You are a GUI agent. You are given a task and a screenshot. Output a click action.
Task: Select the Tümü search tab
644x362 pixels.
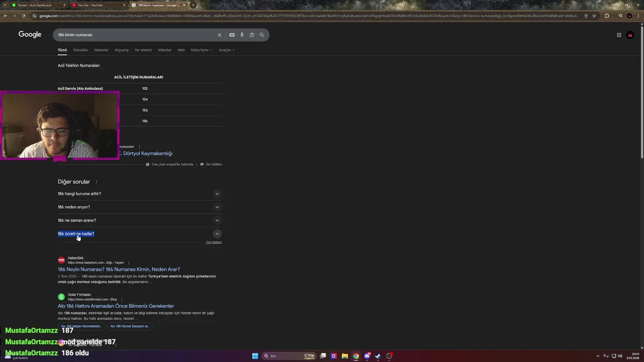coord(62,50)
